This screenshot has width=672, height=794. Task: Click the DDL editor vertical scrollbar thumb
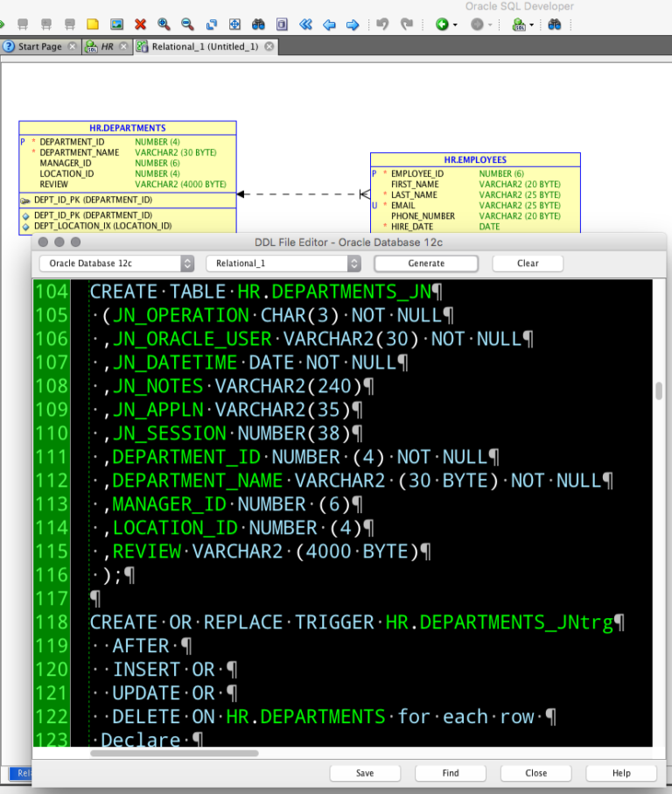(x=659, y=391)
